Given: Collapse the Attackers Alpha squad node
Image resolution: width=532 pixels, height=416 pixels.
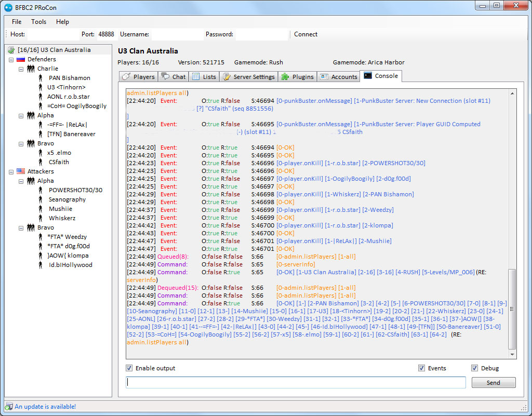Looking at the screenshot, I should point(21,181).
